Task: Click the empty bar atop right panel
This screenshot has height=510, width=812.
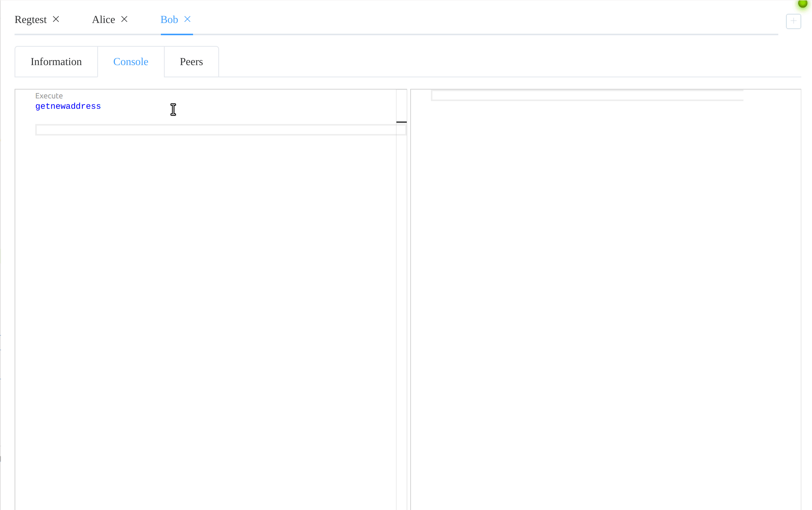Action: click(587, 95)
